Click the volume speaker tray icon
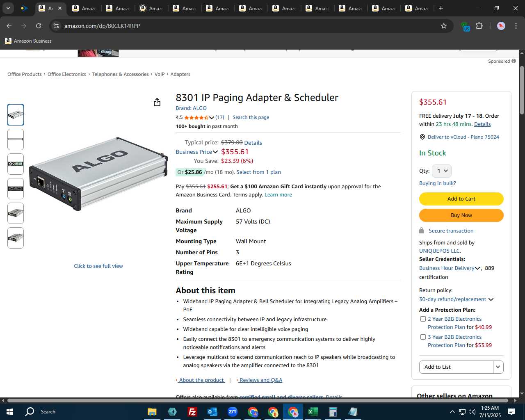Image resolution: width=525 pixels, height=420 pixels. tap(472, 412)
